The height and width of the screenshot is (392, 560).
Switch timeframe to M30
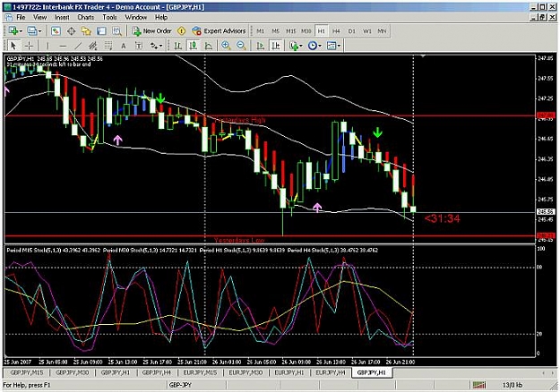pos(306,31)
